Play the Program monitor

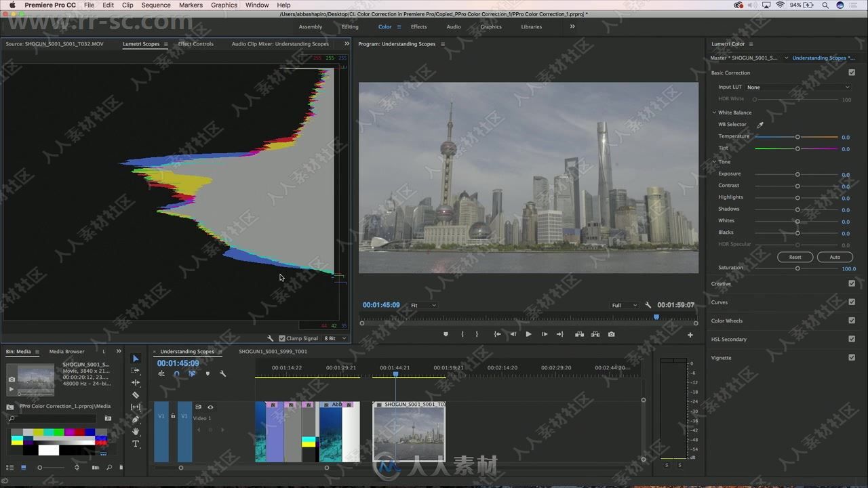coord(529,334)
